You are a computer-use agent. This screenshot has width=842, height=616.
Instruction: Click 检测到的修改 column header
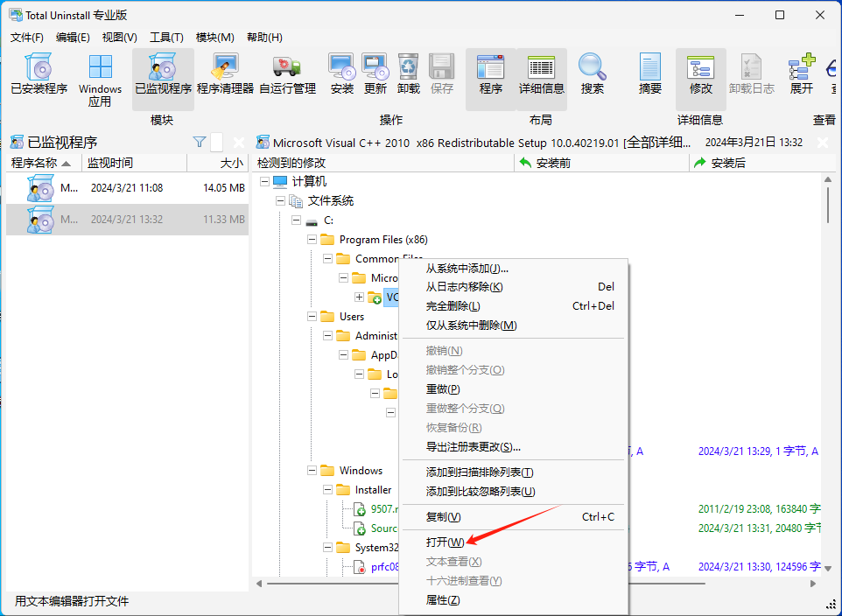point(383,163)
